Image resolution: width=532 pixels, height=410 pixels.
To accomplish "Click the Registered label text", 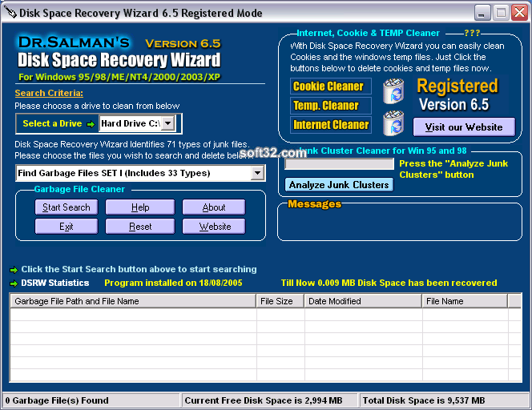I will (457, 86).
